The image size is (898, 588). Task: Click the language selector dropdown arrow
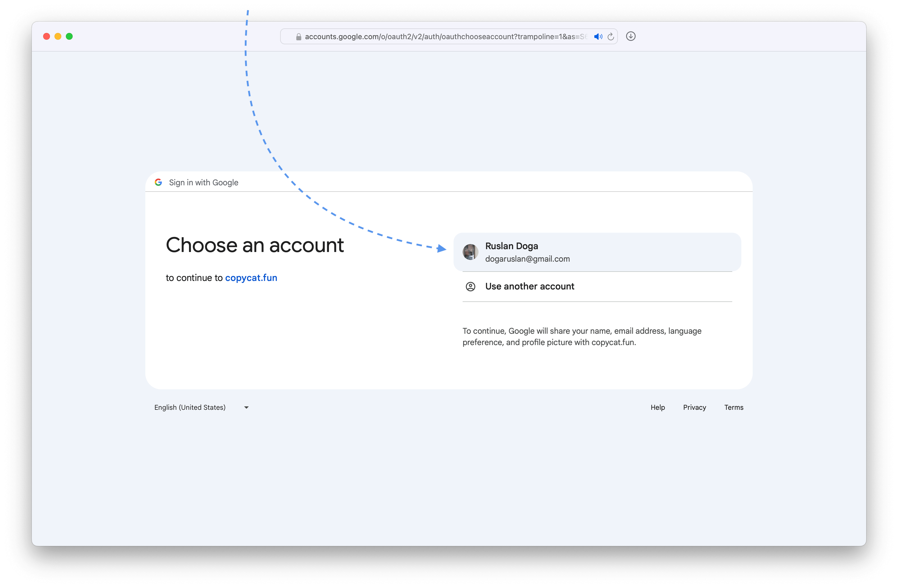click(x=246, y=407)
